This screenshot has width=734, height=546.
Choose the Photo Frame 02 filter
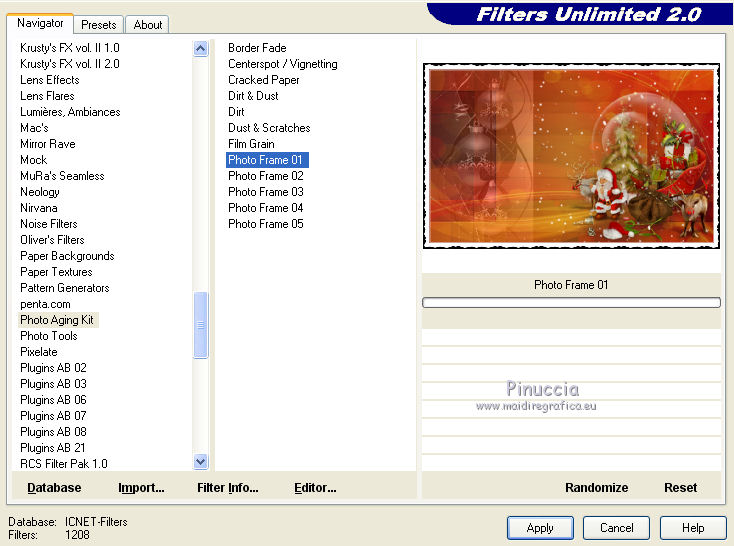coord(266,176)
